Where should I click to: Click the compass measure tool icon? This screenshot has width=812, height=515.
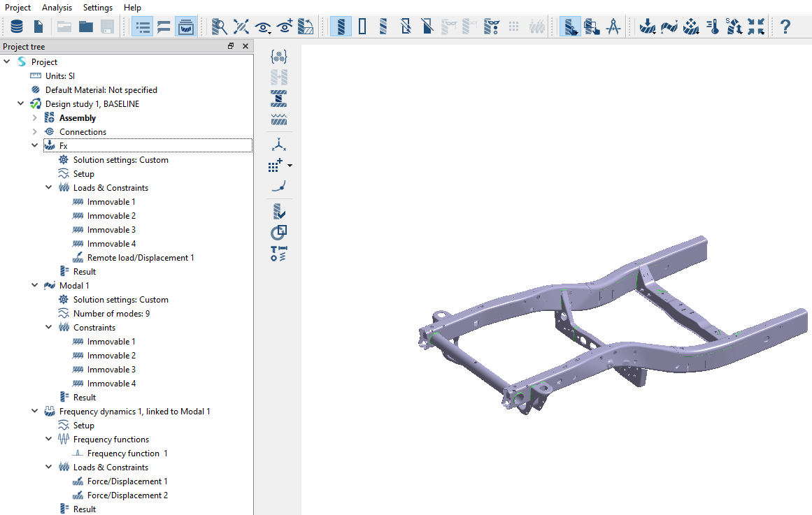613,27
